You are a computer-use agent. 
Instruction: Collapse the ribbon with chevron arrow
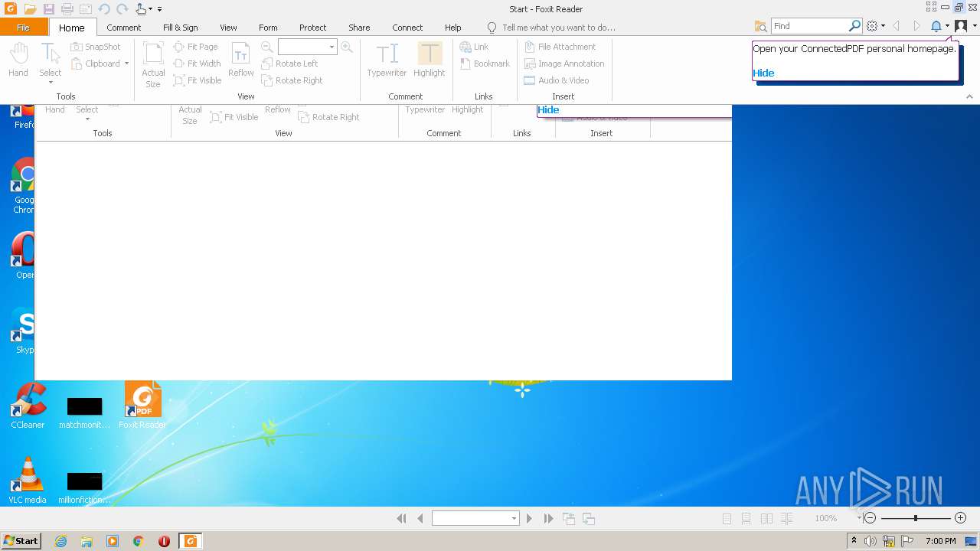pyautogui.click(x=969, y=97)
